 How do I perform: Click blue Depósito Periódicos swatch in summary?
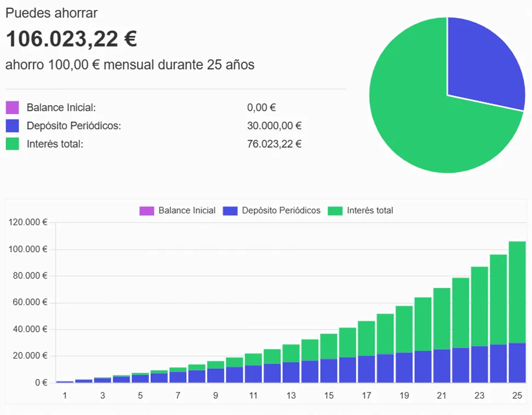(x=12, y=126)
